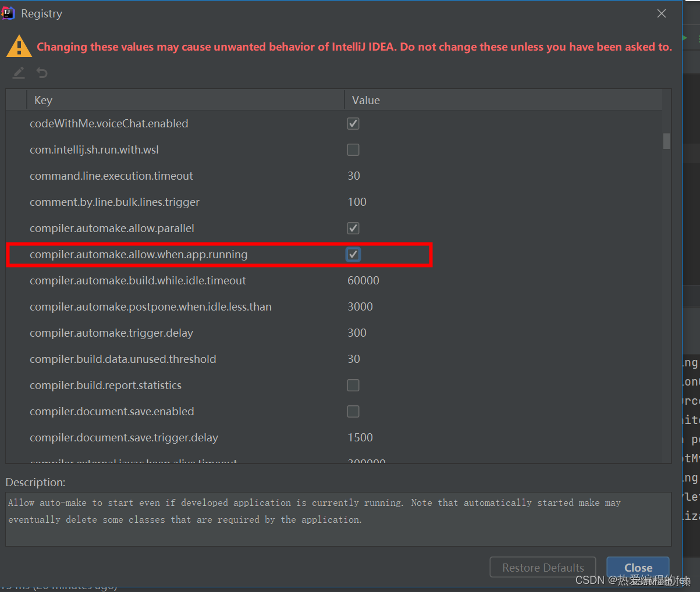Viewport: 700px width, 592px height.
Task: Sort by the Value column header
Action: [503, 100]
